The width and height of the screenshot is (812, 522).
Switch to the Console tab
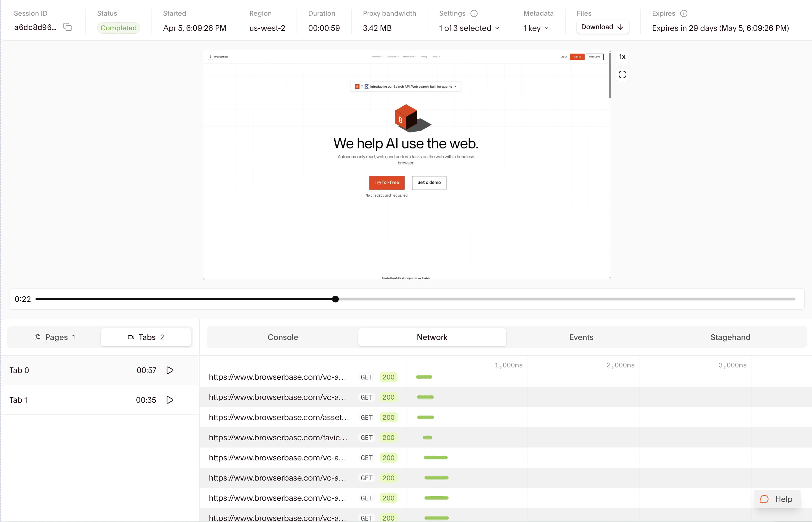283,337
